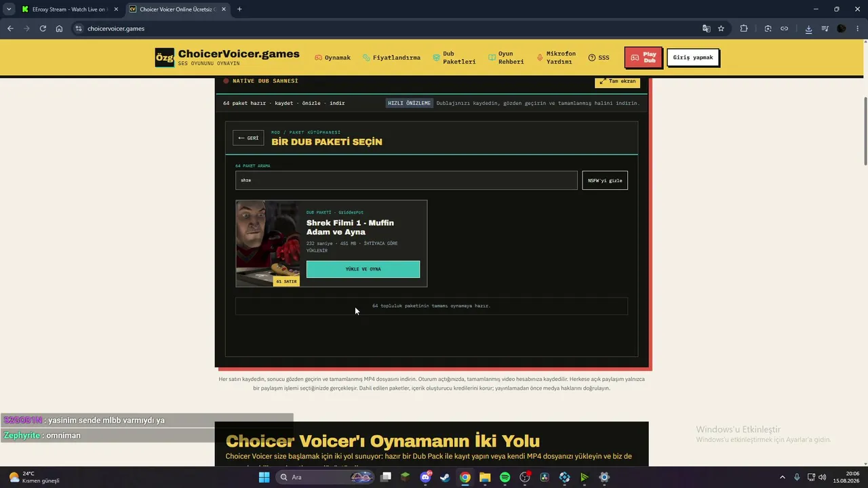Translate this page using the translate icon
This screenshot has width=868, height=488.
click(707, 28)
